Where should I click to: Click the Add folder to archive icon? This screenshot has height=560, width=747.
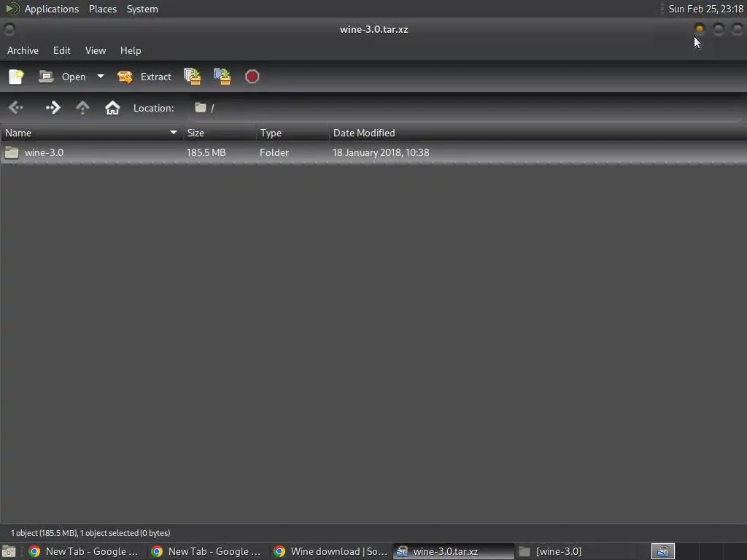[222, 77]
